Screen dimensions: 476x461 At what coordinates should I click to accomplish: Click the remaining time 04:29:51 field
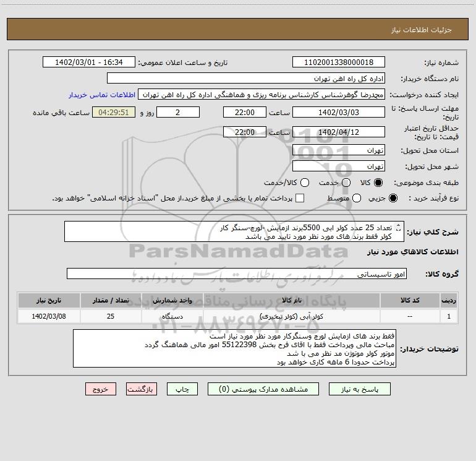pos(114,113)
